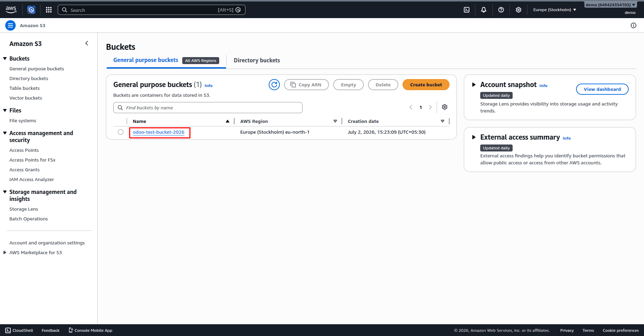The width and height of the screenshot is (644, 336).
Task: Collapse the Buckets navigation section
Action: pyautogui.click(x=5, y=58)
